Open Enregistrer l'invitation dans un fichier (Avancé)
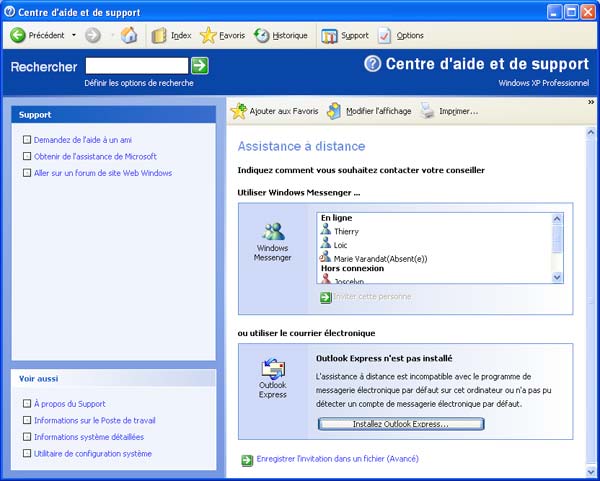600x481 pixels. pyautogui.click(x=338, y=459)
